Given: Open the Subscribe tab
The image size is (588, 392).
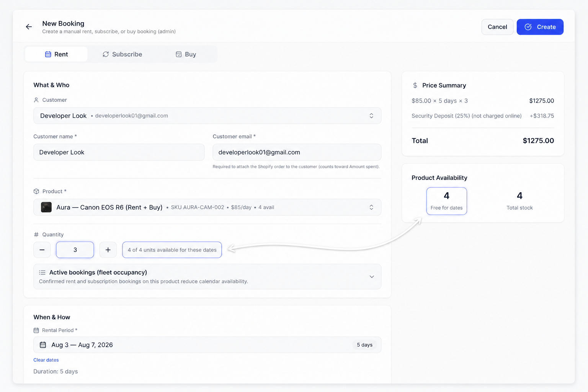Looking at the screenshot, I should [122, 54].
